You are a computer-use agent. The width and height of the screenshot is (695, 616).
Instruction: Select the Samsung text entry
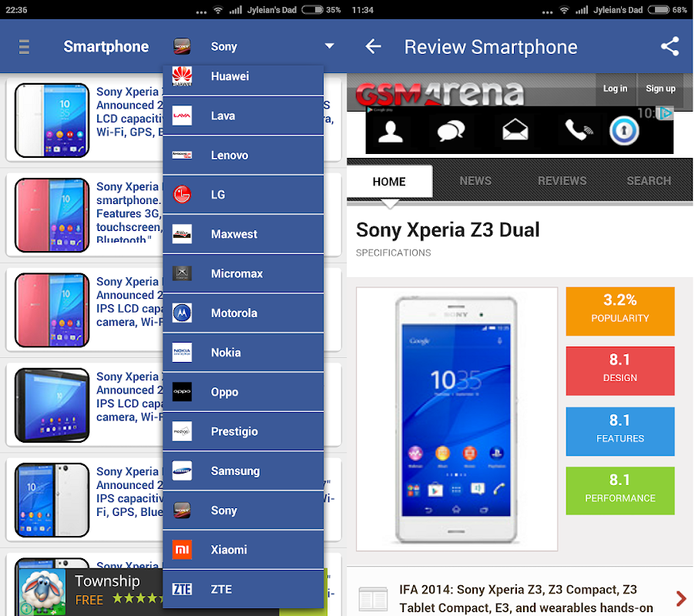[x=235, y=471]
